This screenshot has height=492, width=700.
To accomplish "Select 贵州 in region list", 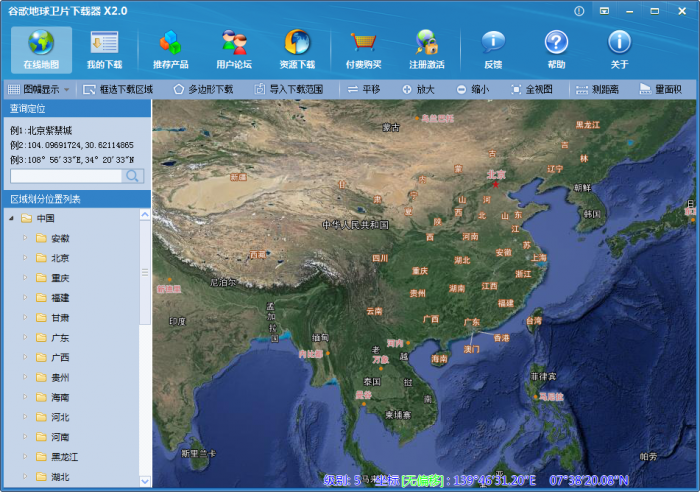I will pos(60,378).
